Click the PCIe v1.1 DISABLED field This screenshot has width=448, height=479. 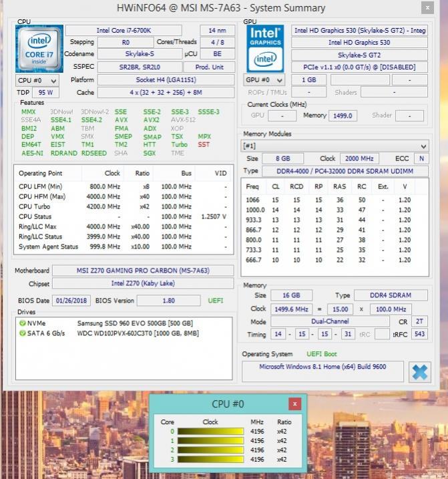(359, 67)
